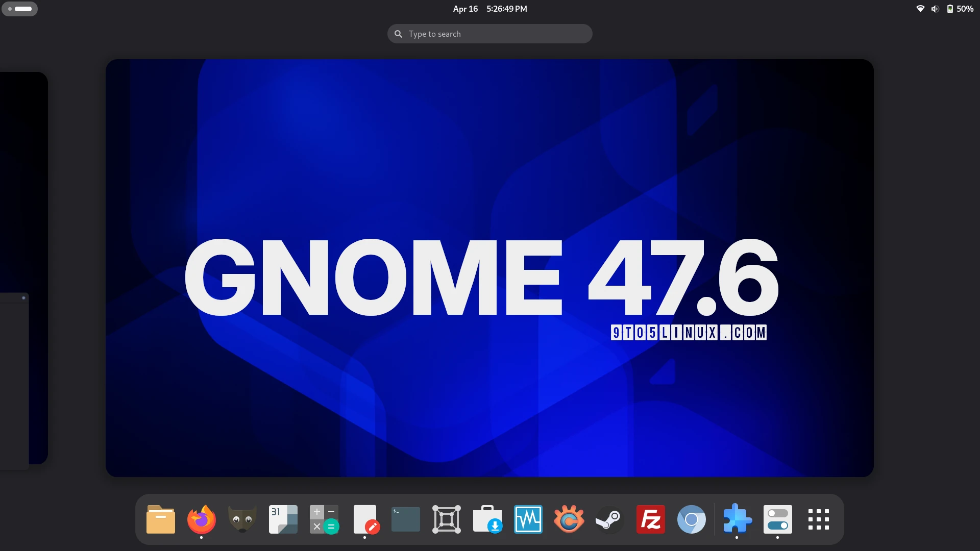Open the Tweaks switches icon
This screenshot has width=980, height=551.
(x=778, y=519)
